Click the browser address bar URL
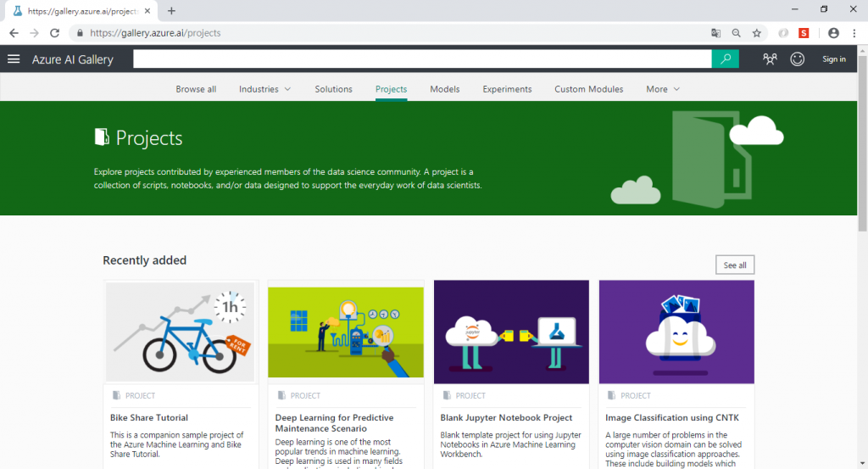868x469 pixels. coord(155,33)
